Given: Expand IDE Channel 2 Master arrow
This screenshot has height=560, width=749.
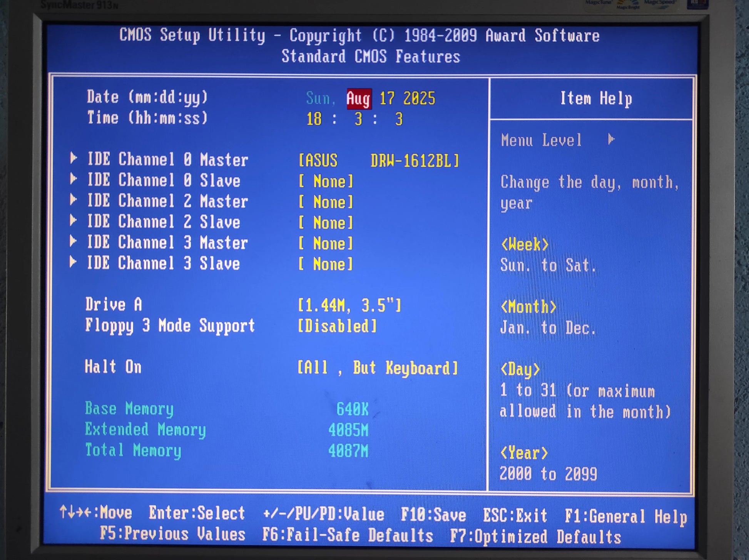Looking at the screenshot, I should (x=73, y=199).
